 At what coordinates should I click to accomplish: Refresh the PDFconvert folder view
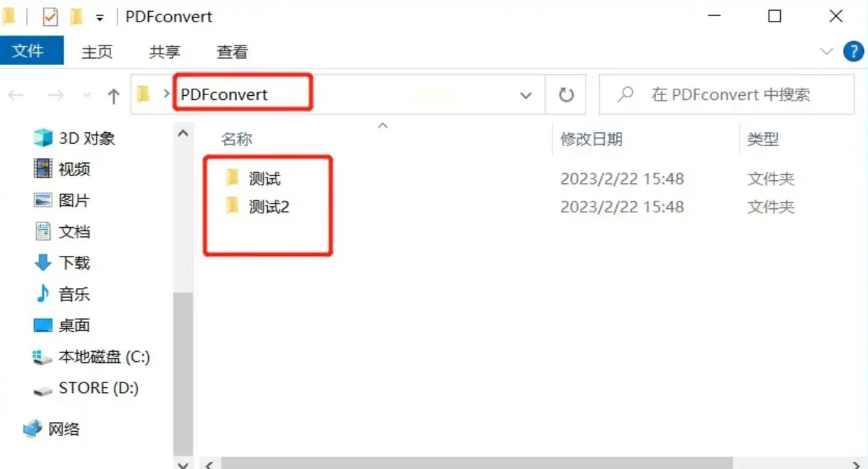567,95
